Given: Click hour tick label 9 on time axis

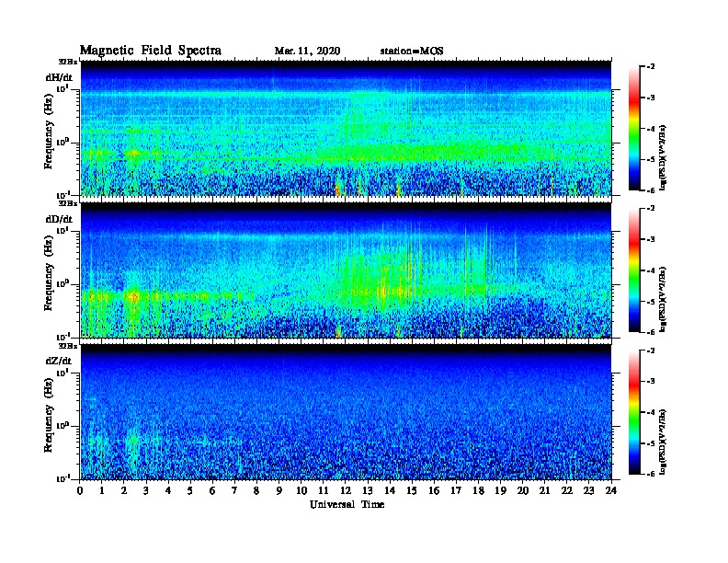Looking at the screenshot, I should (279, 490).
